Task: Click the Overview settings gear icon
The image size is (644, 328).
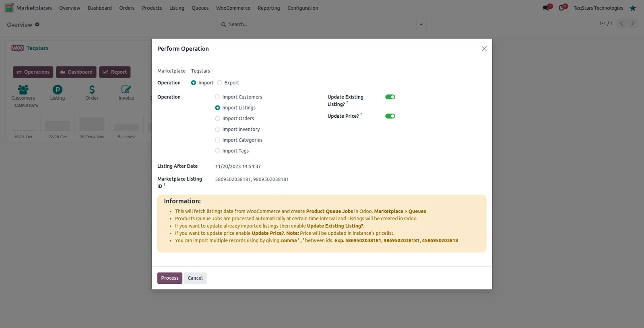Action: pos(37,25)
